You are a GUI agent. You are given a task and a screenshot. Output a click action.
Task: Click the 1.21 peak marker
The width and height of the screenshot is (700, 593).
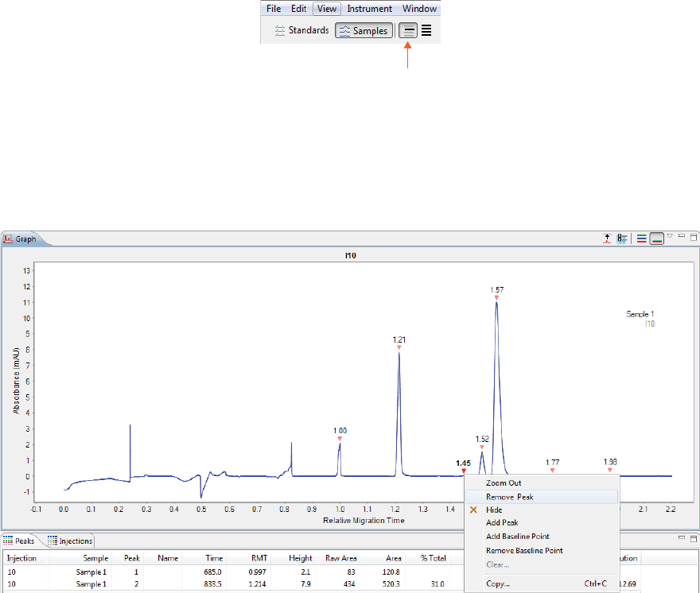[399, 347]
